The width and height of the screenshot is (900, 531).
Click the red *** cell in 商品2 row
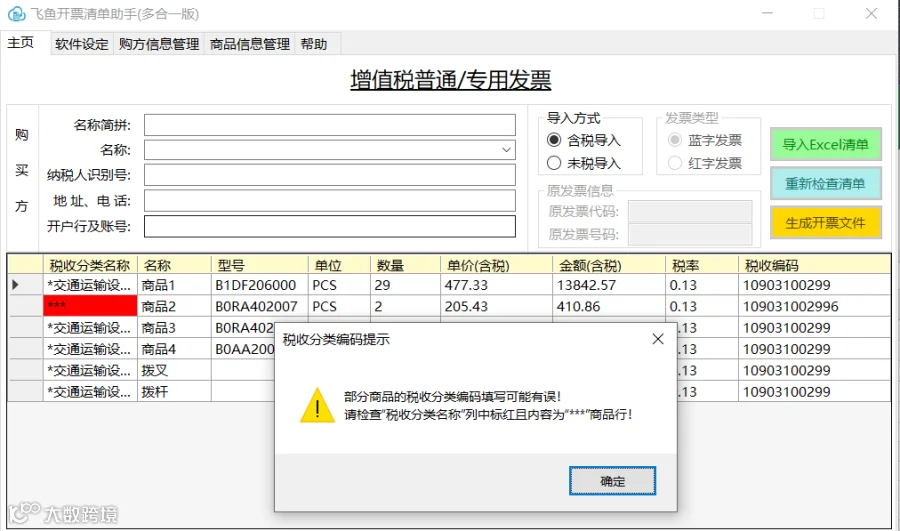90,306
